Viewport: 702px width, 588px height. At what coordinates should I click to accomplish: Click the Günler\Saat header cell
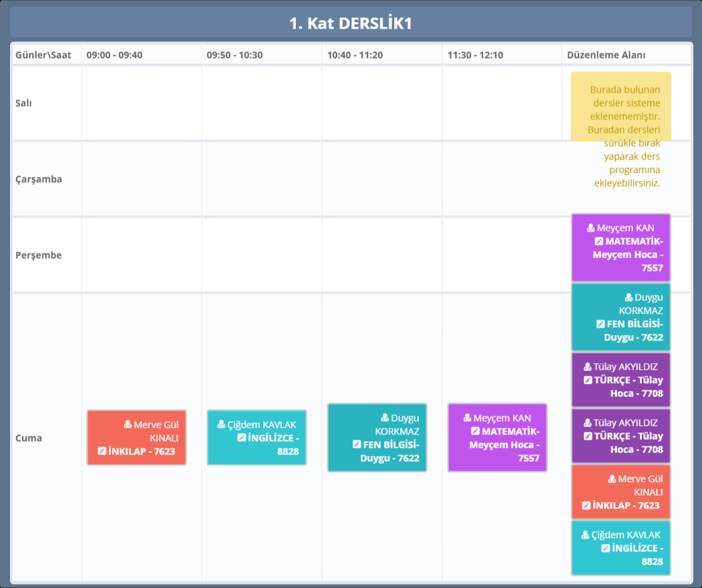pyautogui.click(x=43, y=55)
